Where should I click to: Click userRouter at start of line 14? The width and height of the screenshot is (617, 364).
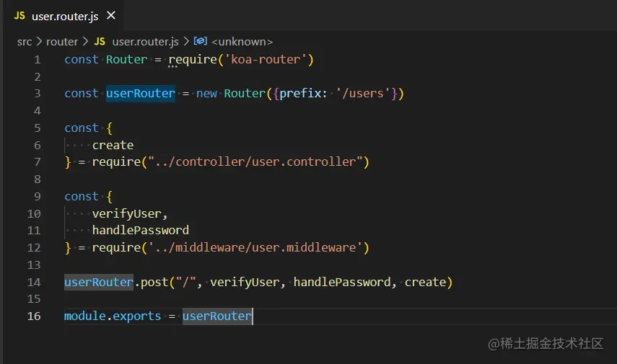click(x=99, y=283)
